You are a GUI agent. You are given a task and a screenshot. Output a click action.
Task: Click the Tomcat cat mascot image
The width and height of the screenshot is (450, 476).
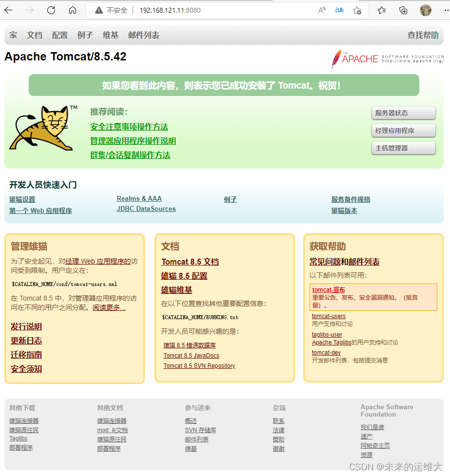(x=43, y=128)
